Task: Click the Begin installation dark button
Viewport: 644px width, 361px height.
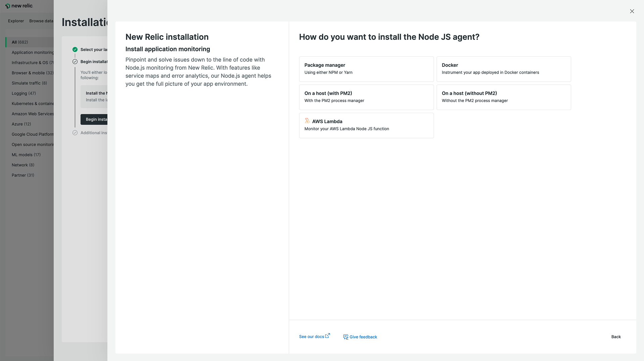Action: tap(94, 119)
